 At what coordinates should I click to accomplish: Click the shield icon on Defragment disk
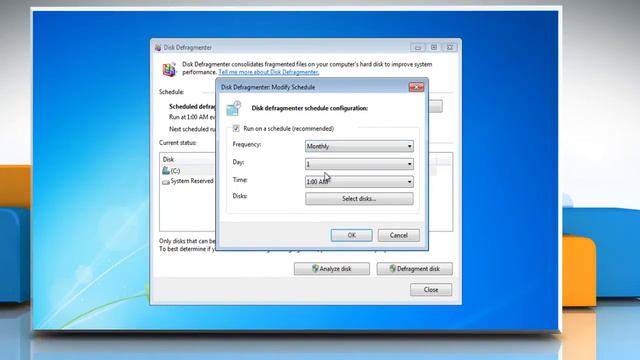[x=393, y=268]
